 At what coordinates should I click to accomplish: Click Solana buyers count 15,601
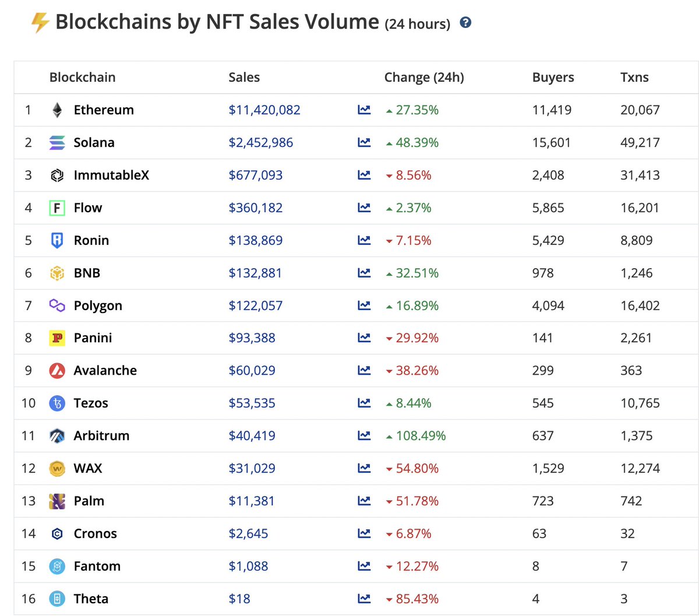click(552, 143)
